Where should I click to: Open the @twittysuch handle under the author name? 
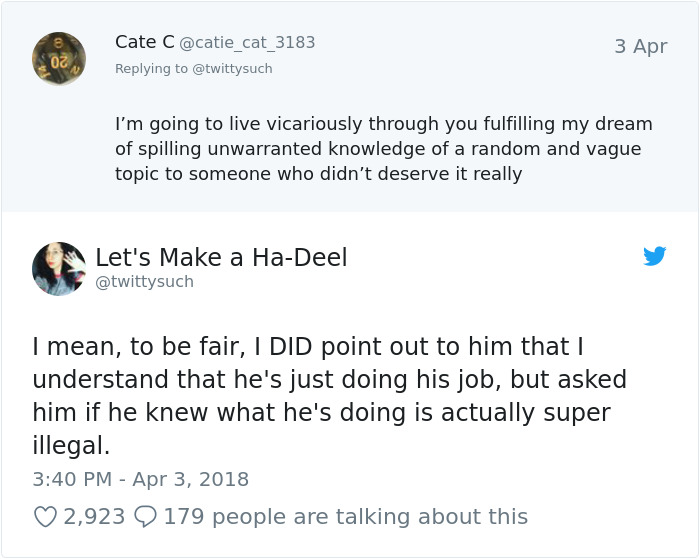(x=144, y=282)
